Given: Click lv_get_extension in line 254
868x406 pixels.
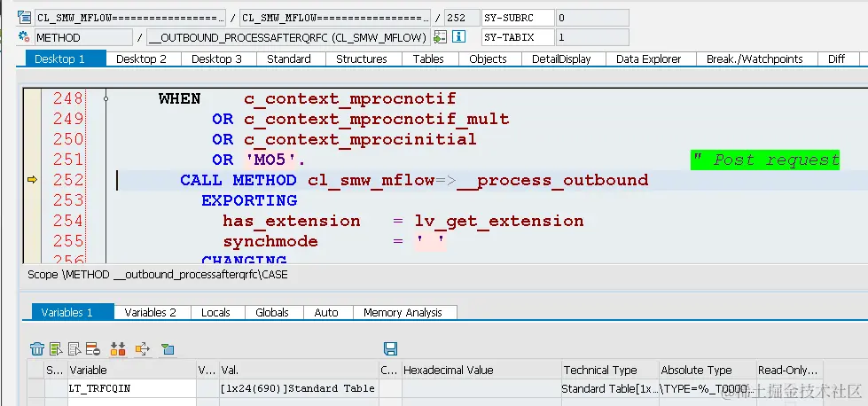Looking at the screenshot, I should click(x=499, y=221).
